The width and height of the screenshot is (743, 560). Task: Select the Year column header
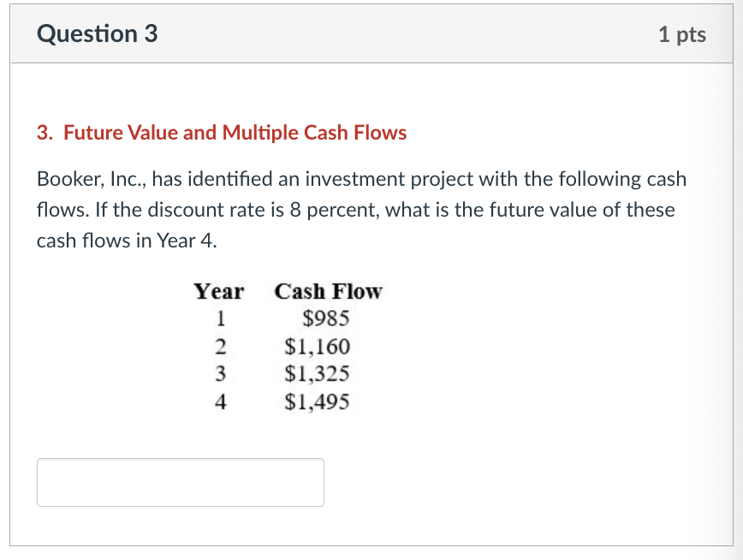218,291
